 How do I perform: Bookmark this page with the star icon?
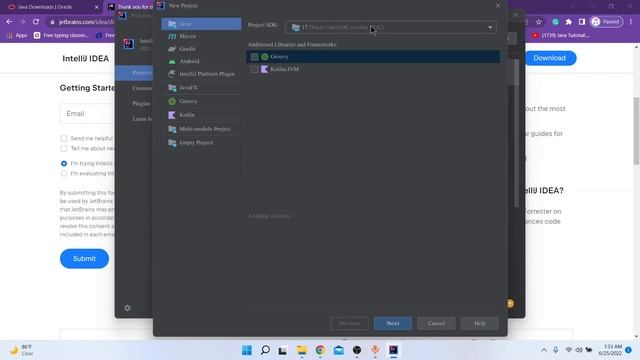coord(539,22)
